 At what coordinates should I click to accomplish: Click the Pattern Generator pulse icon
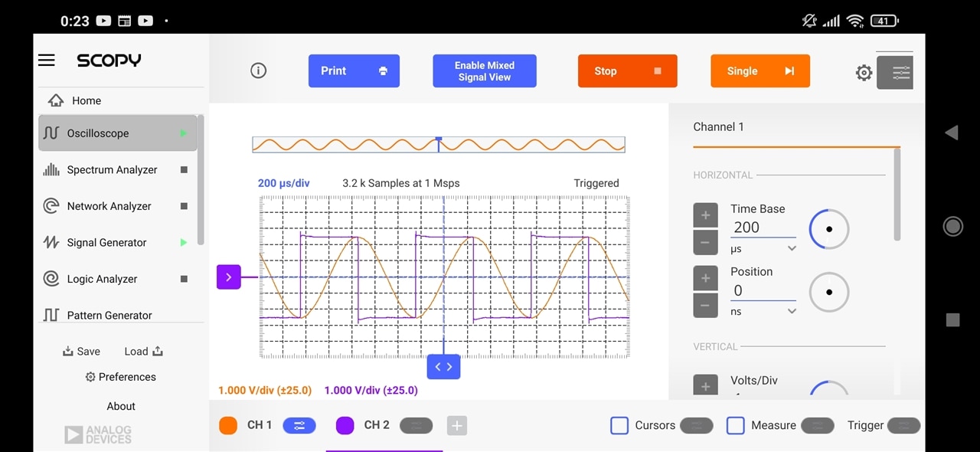pos(51,315)
